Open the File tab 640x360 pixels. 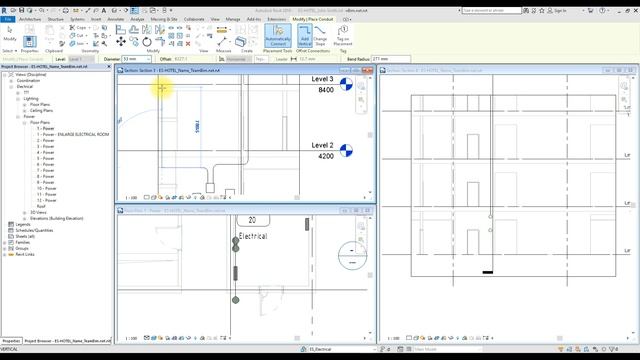click(x=8, y=19)
